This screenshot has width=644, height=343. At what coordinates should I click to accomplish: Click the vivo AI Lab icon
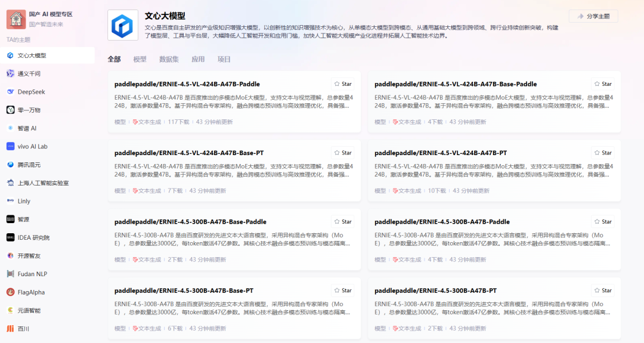(10, 146)
